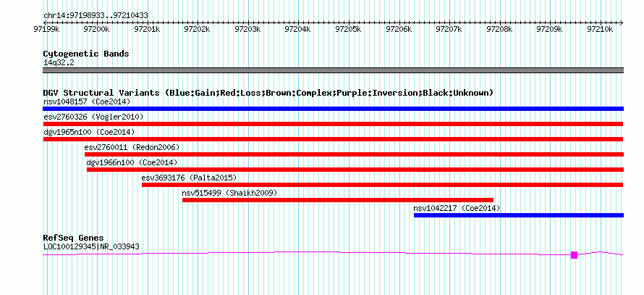Screen dimensions: 644x295
Task: Open the nsv1042217 (Coe2014) label
Action: coord(457,208)
